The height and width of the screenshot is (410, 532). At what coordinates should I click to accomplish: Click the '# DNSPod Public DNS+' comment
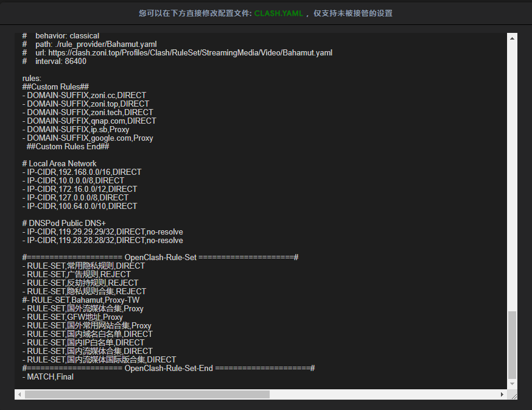(64, 223)
